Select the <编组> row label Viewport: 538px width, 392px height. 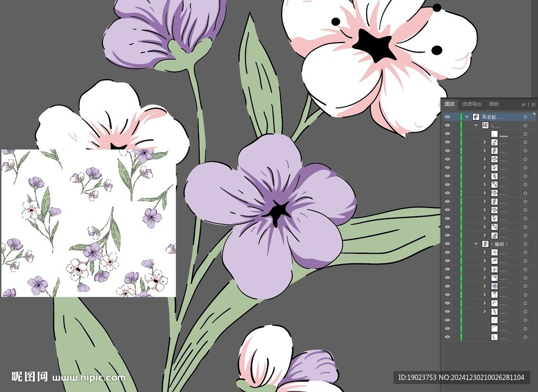click(x=499, y=244)
